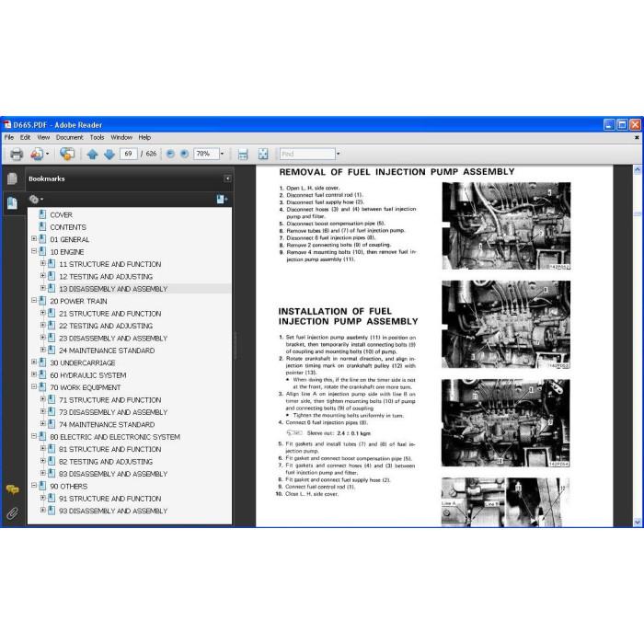Click the page number field showing 69

click(x=128, y=154)
